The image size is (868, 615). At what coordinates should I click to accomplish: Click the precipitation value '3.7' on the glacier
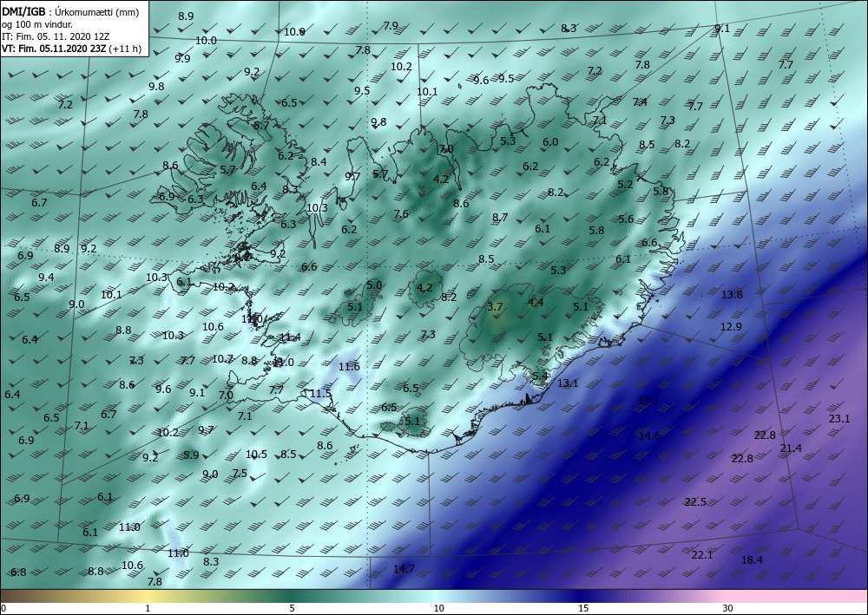pyautogui.click(x=495, y=306)
